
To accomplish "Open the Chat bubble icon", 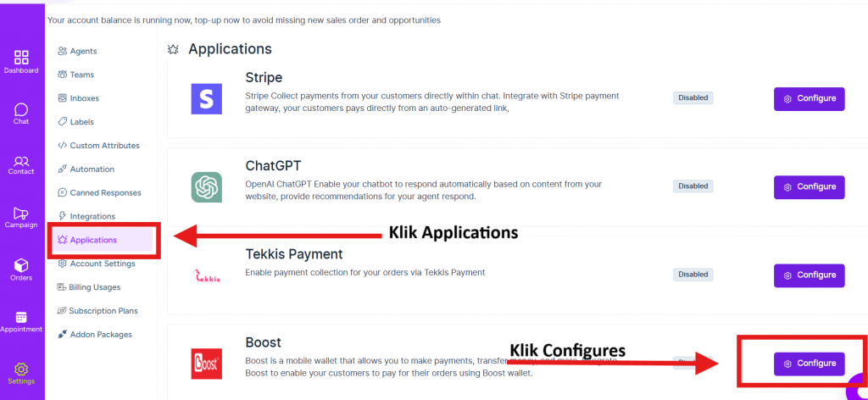I will (21, 110).
